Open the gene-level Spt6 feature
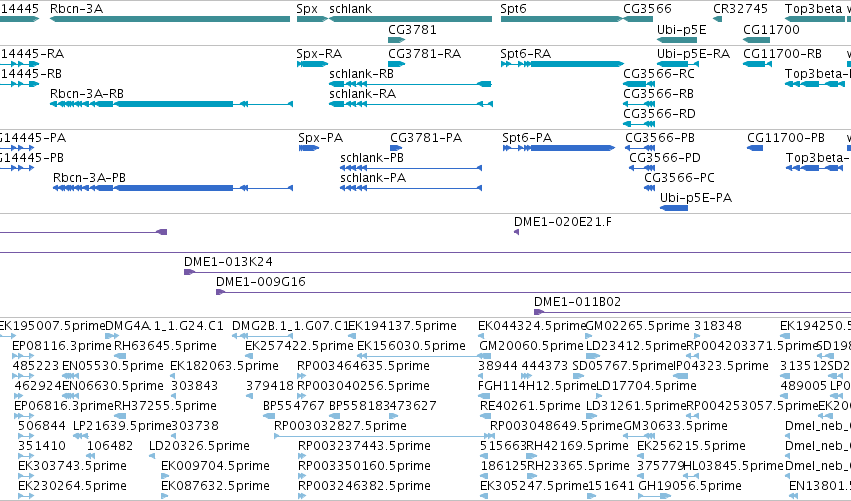This screenshot has width=851, height=501. [x=561, y=19]
